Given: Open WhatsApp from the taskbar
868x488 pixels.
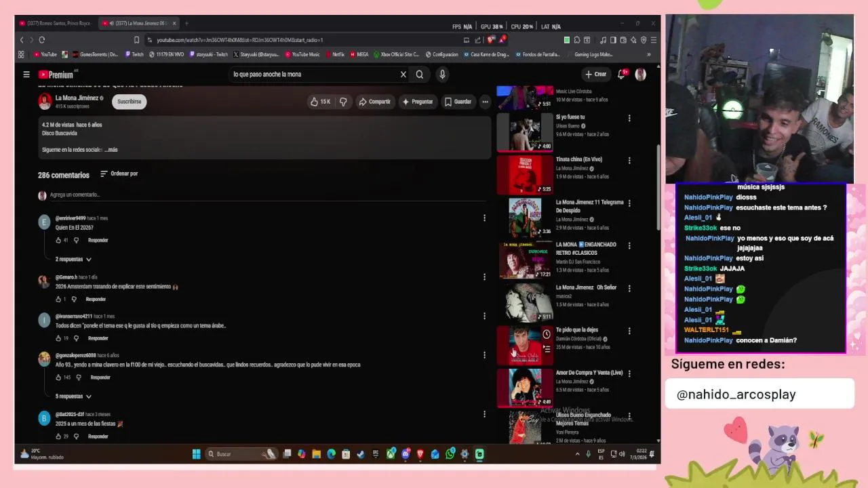Looking at the screenshot, I should tap(450, 454).
